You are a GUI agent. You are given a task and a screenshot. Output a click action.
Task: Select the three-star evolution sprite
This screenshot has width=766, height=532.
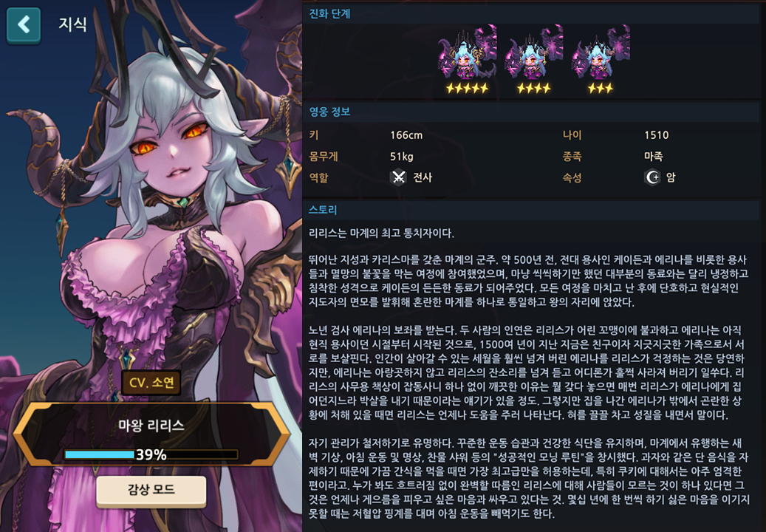point(601,52)
